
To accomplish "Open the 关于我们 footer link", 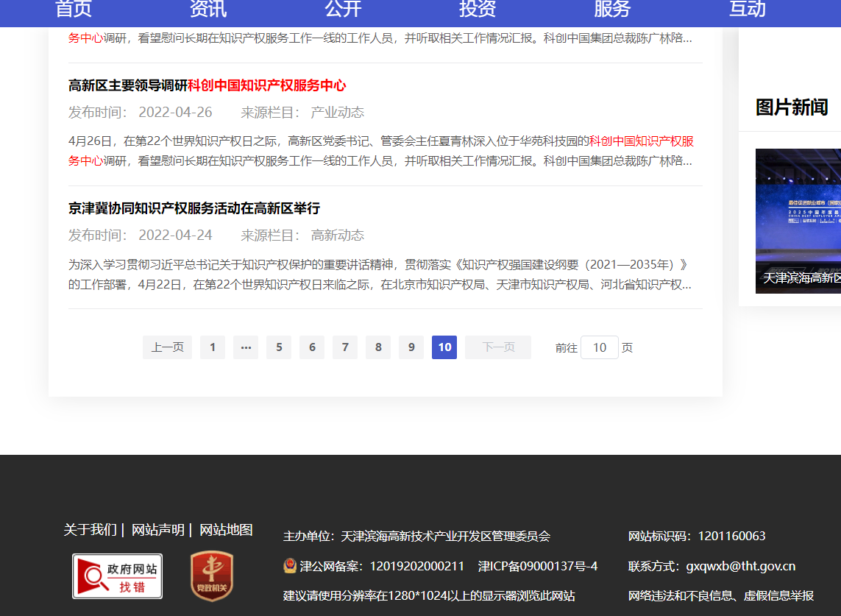I will [x=90, y=530].
